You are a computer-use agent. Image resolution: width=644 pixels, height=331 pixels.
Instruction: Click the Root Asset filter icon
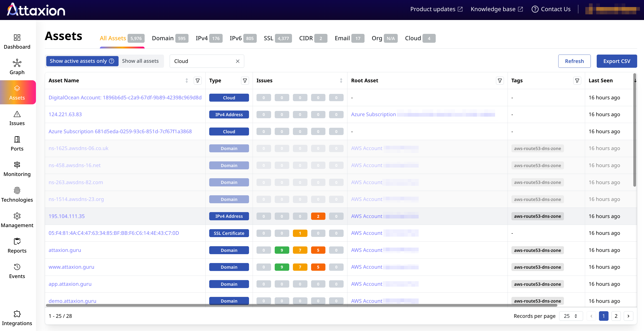[500, 80]
